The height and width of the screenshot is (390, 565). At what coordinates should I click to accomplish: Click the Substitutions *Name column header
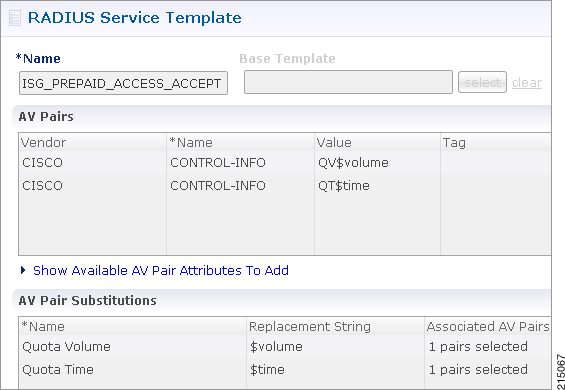coord(133,326)
